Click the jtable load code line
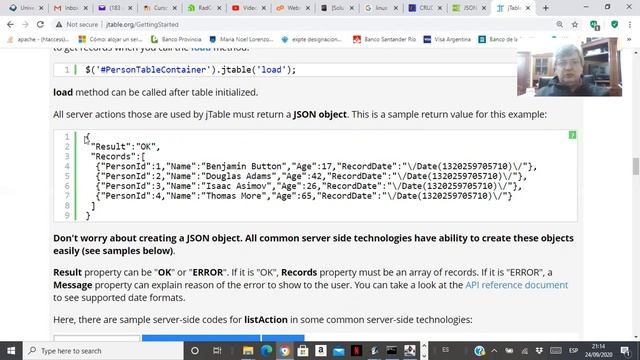Image resolution: width=640 pixels, height=360 pixels. point(191,70)
